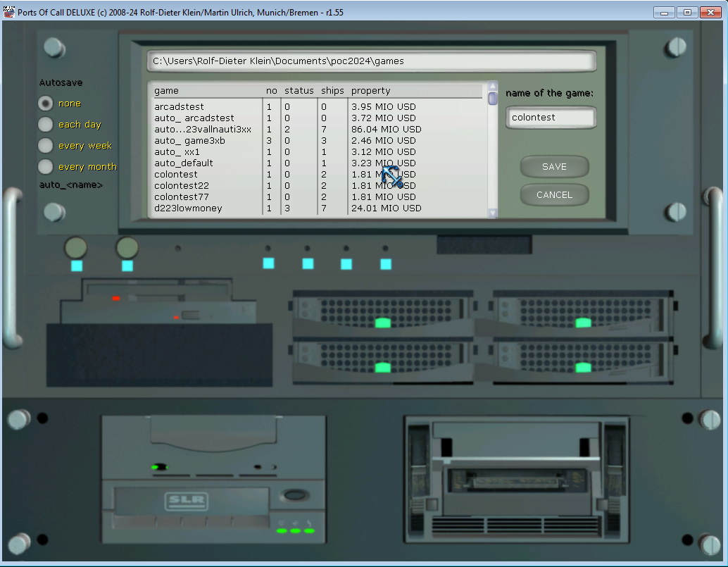Select the 'none' autosave radio button
This screenshot has width=728, height=567.
46,103
